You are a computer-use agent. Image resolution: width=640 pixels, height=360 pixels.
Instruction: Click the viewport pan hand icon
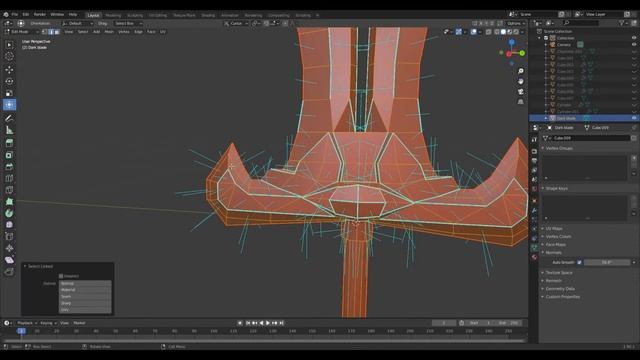coord(521,81)
